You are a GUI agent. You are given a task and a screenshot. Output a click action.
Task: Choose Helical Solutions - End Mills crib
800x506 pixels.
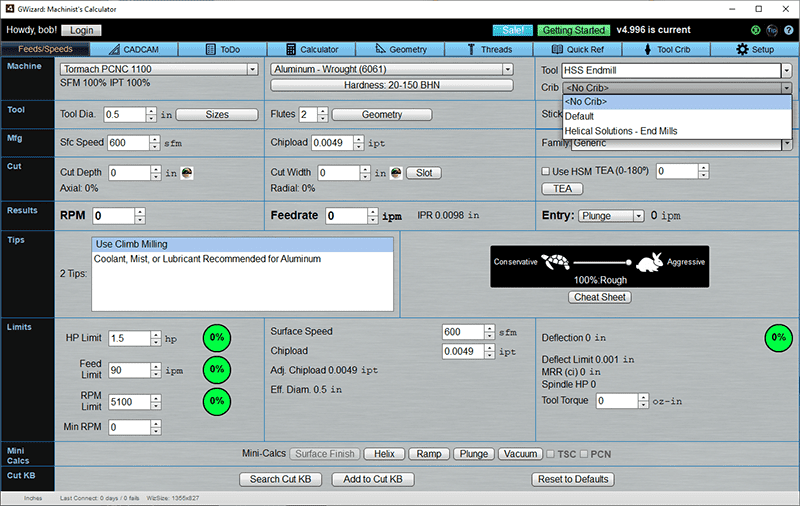[x=677, y=131]
